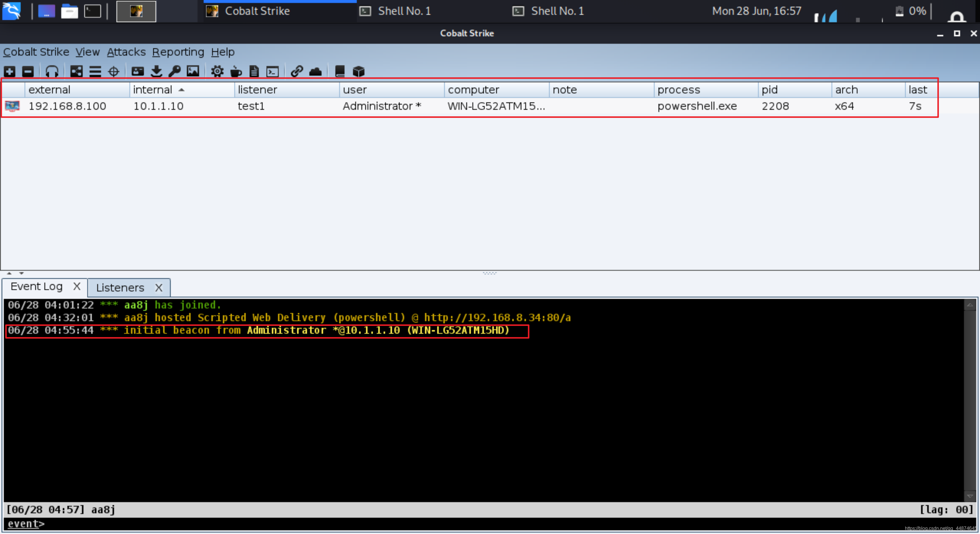Switch to Cobalt Strike taskbar window

coord(280,11)
